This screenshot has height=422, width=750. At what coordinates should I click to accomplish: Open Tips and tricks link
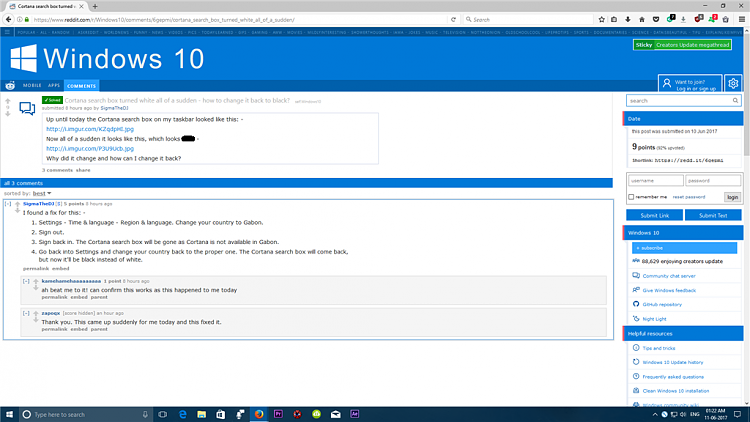click(x=659, y=348)
